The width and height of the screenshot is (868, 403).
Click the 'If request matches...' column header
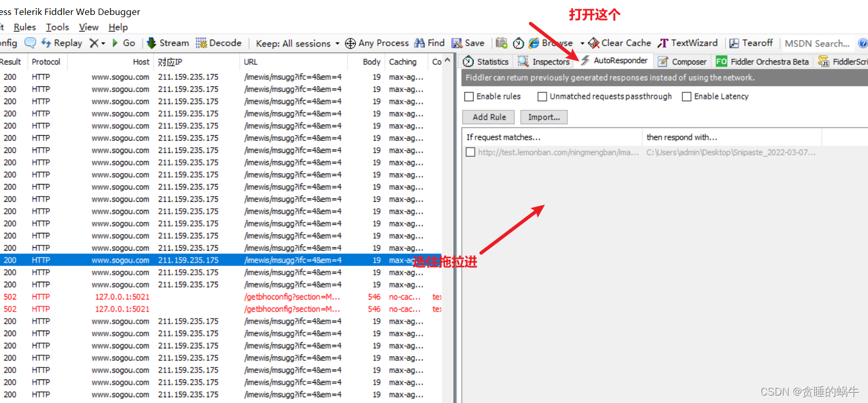coord(552,137)
